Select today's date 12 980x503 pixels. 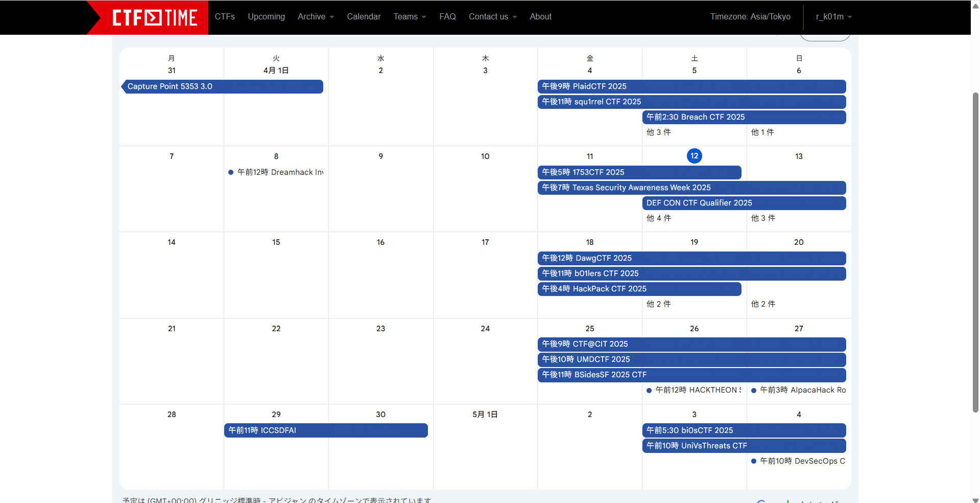(694, 156)
